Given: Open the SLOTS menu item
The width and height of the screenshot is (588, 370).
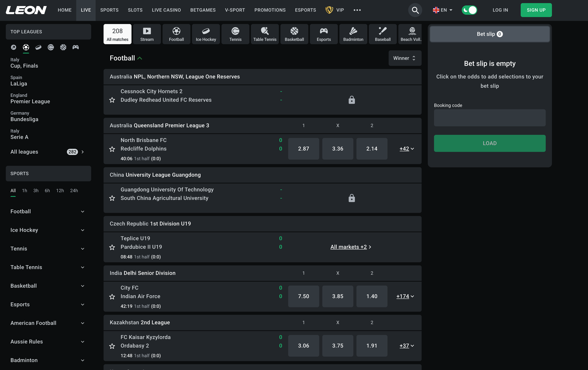Looking at the screenshot, I should (135, 10).
